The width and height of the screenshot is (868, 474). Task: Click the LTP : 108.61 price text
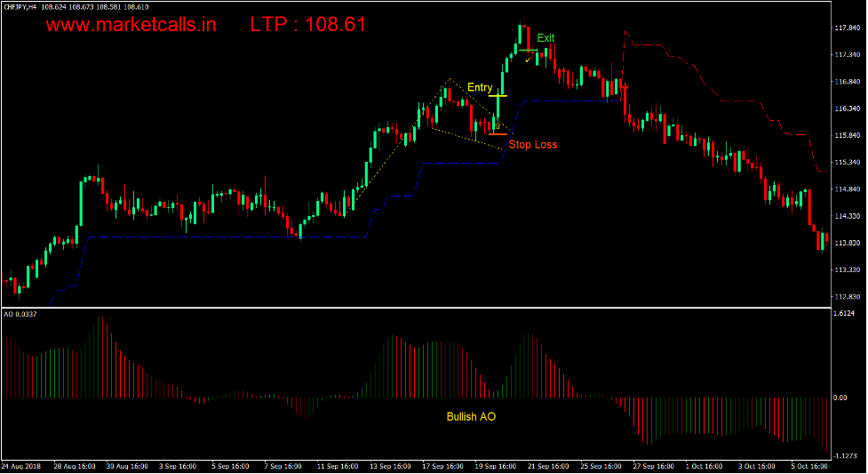point(308,25)
